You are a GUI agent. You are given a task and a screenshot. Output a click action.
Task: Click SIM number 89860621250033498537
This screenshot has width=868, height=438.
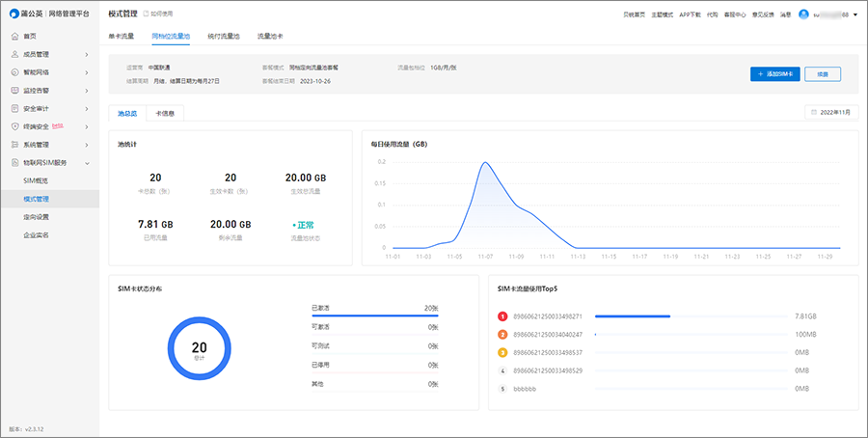548,353
